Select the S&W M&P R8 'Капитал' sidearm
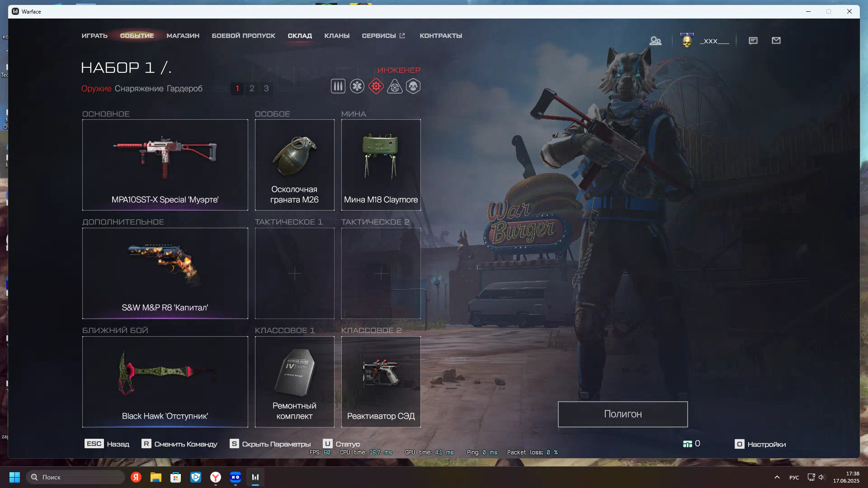Screen dimensions: 868x488 coord(165,273)
